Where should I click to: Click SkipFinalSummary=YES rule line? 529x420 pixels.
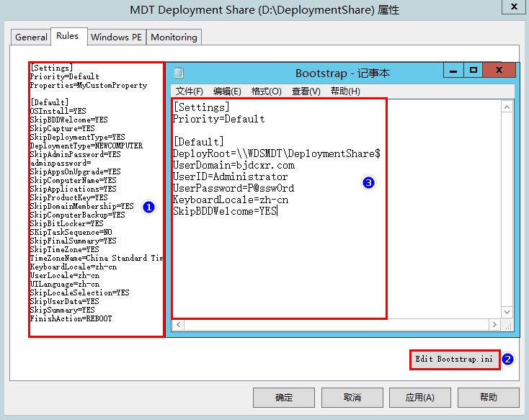[74, 241]
